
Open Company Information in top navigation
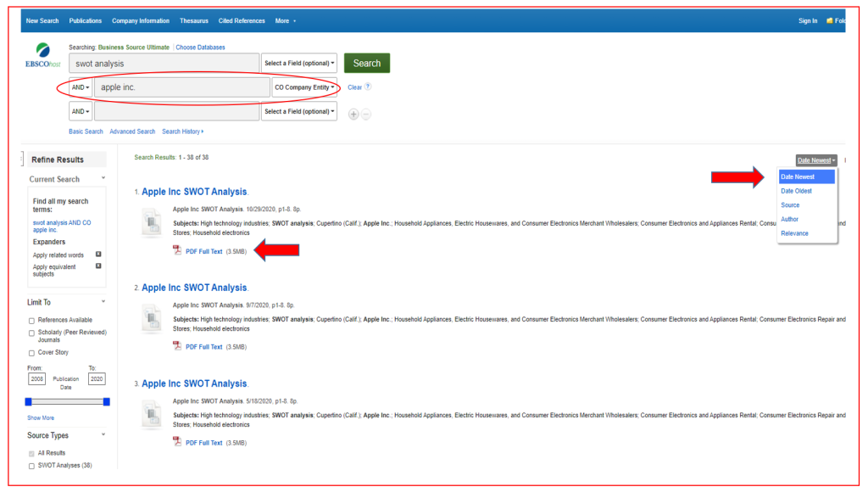tap(141, 20)
